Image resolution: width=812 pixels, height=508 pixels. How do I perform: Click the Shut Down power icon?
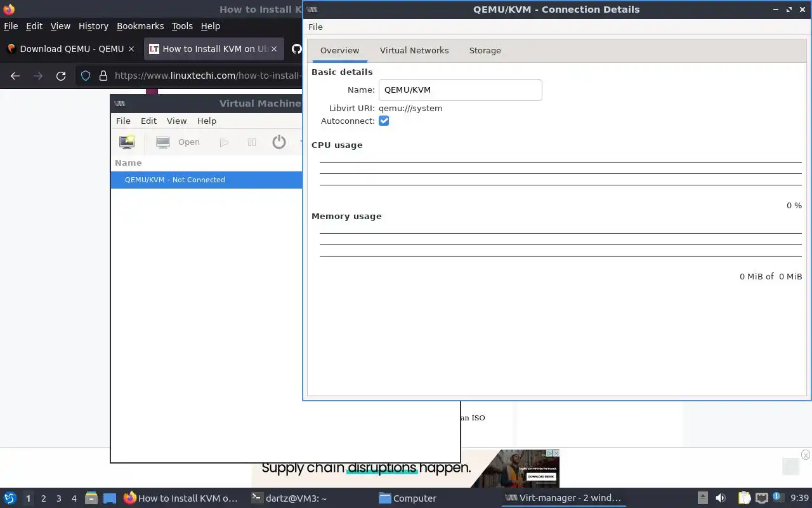coord(279,142)
